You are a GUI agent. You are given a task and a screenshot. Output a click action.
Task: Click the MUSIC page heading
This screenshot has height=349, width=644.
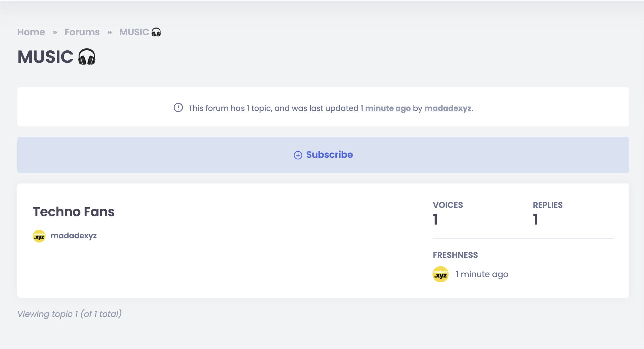45,57
